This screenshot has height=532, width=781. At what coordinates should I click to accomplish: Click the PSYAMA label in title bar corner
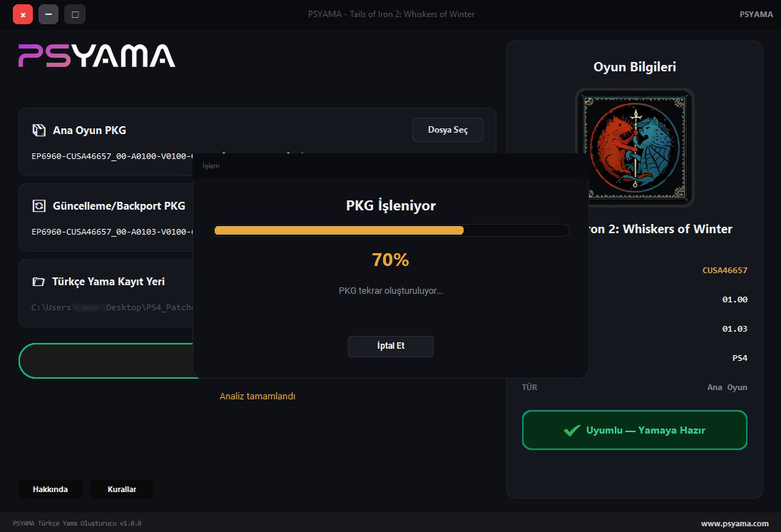pos(756,14)
